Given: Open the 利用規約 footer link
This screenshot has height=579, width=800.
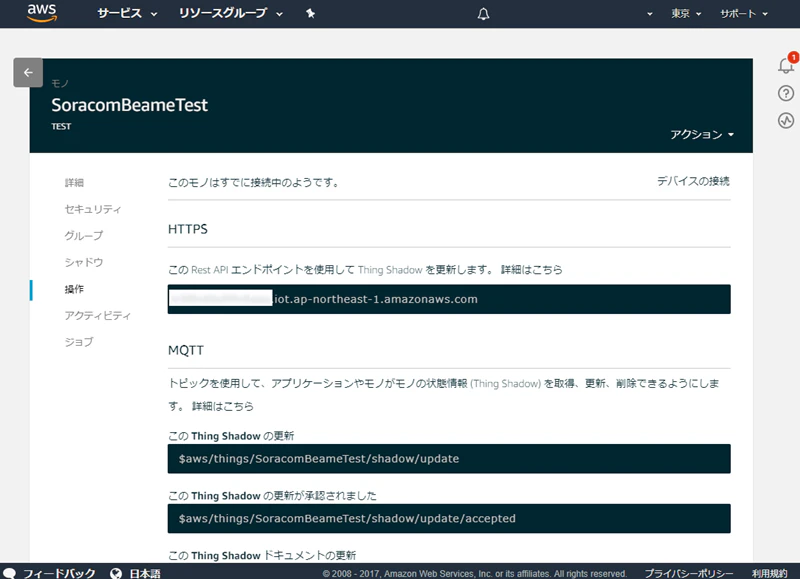Looking at the screenshot, I should click(769, 573).
